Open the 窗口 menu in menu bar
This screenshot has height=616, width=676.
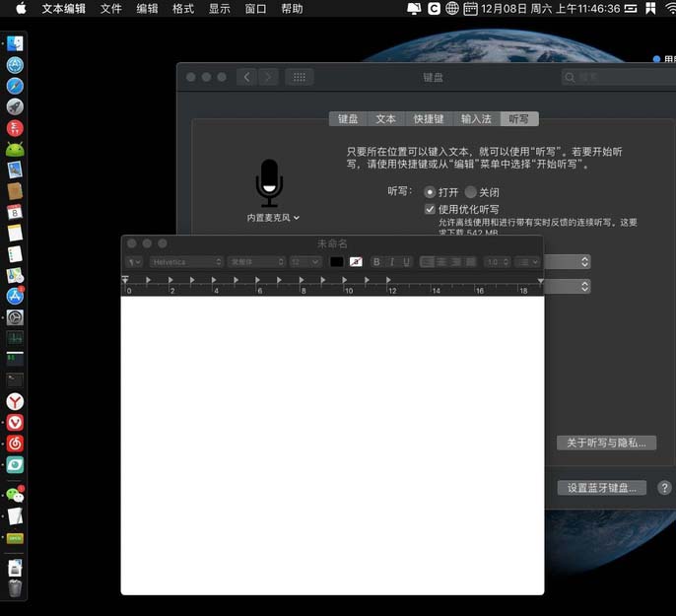(x=255, y=9)
